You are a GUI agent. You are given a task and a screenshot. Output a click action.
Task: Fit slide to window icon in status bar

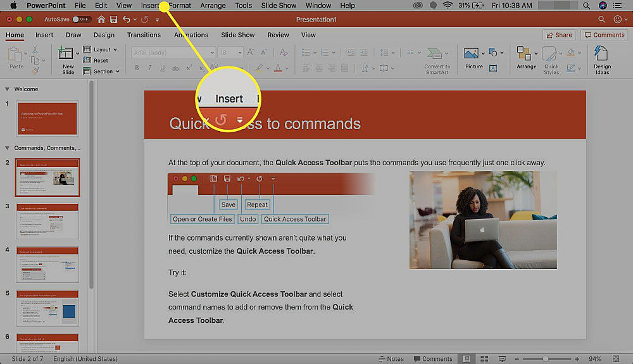coord(616,359)
